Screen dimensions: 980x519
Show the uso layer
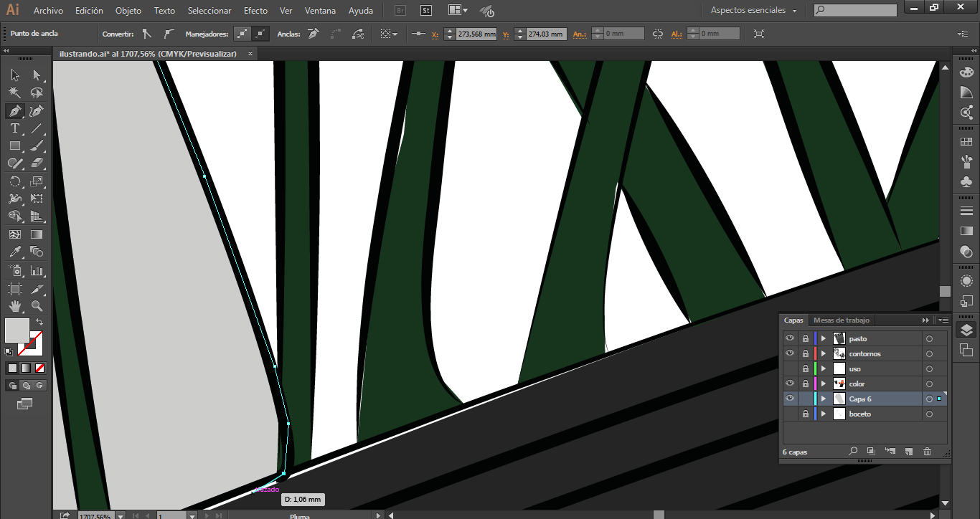coord(790,368)
